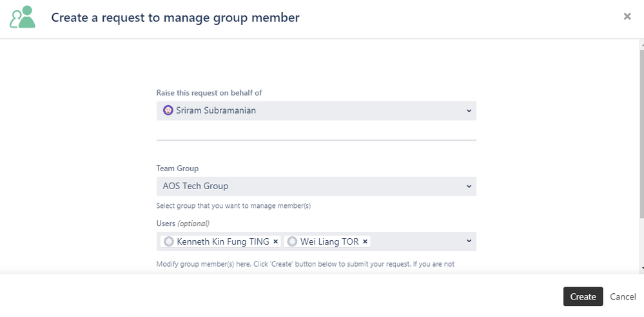Click the group member icon in header
Image resolution: width=644 pixels, height=317 pixels.
click(x=23, y=17)
